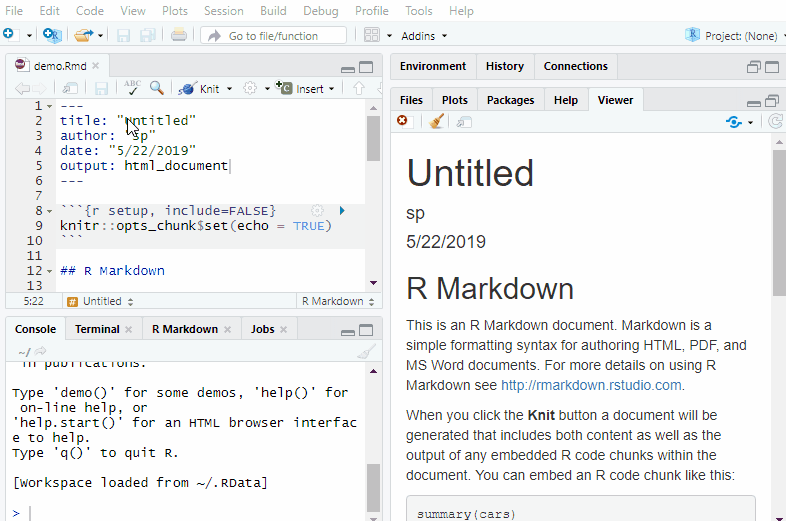Viewport: 786px width, 521px height.
Task: Click the Show in New Window editor icon
Action: [x=70, y=89]
